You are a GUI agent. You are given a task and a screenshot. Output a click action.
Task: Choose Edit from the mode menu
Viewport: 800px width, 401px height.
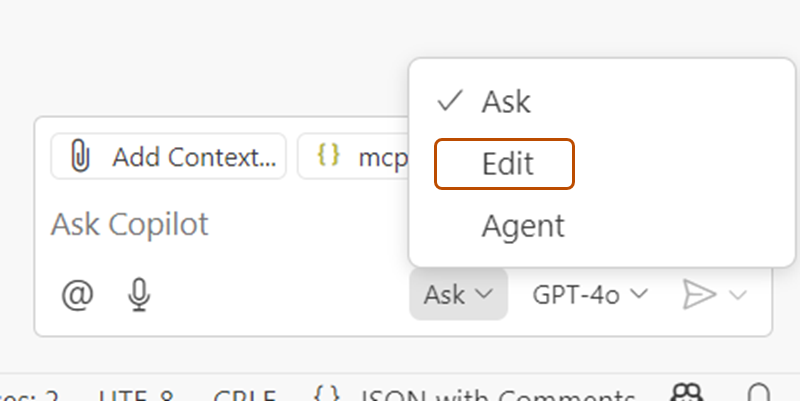[x=505, y=163]
